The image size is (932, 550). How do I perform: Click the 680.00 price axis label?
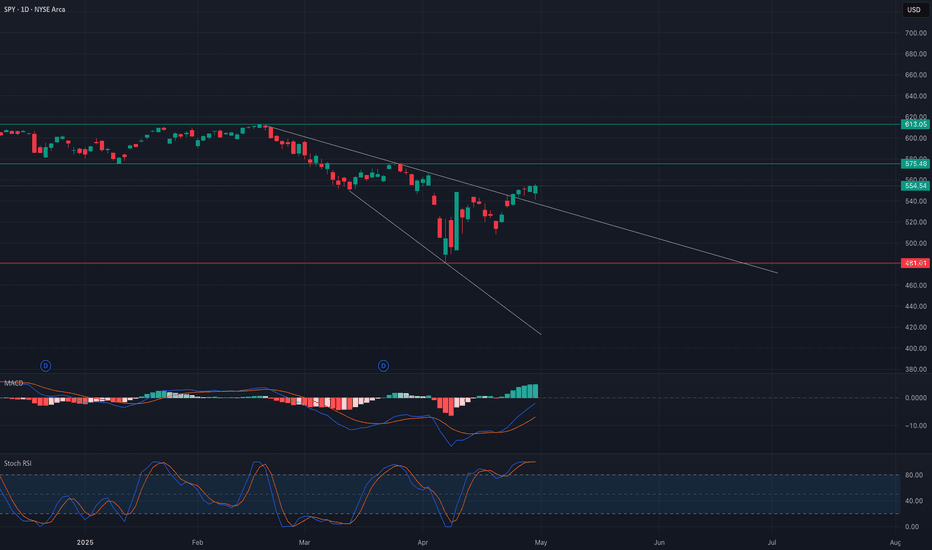click(x=916, y=54)
